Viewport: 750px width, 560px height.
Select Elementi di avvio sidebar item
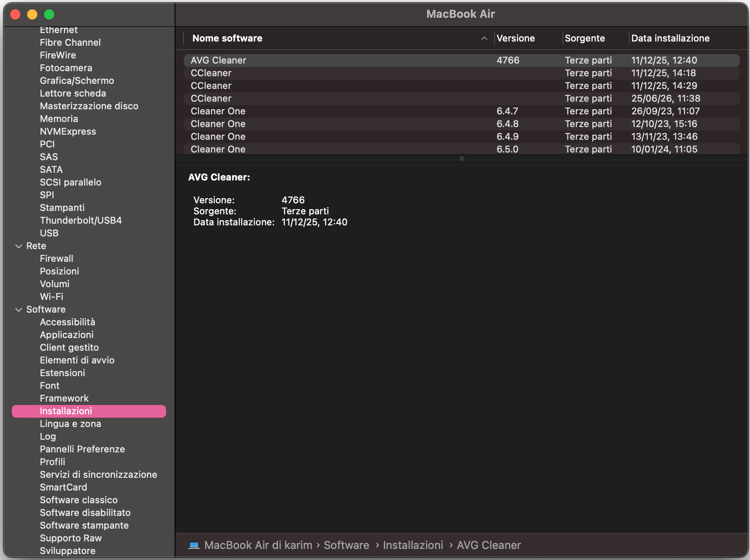(x=77, y=360)
